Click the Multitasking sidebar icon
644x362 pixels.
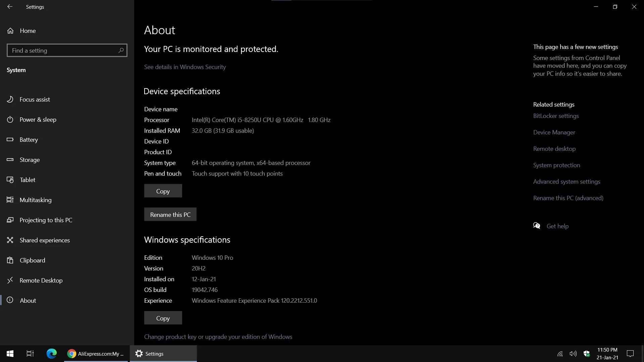pyautogui.click(x=10, y=200)
